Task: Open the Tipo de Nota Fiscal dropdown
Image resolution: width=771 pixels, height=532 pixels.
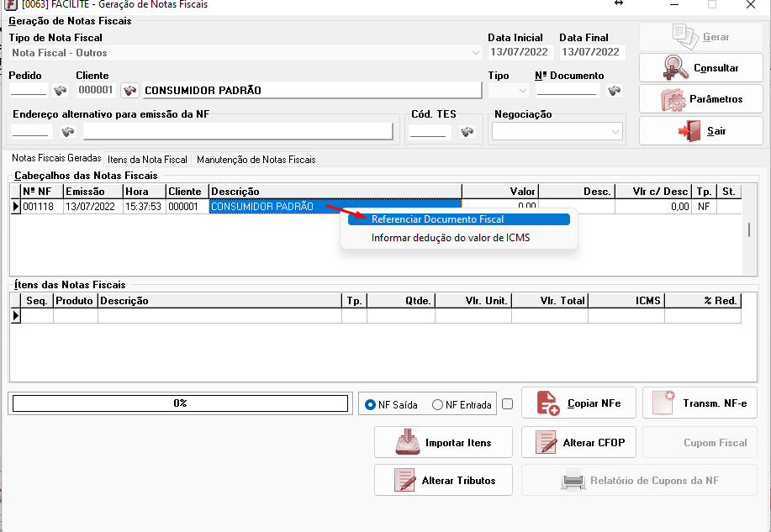Action: click(476, 53)
